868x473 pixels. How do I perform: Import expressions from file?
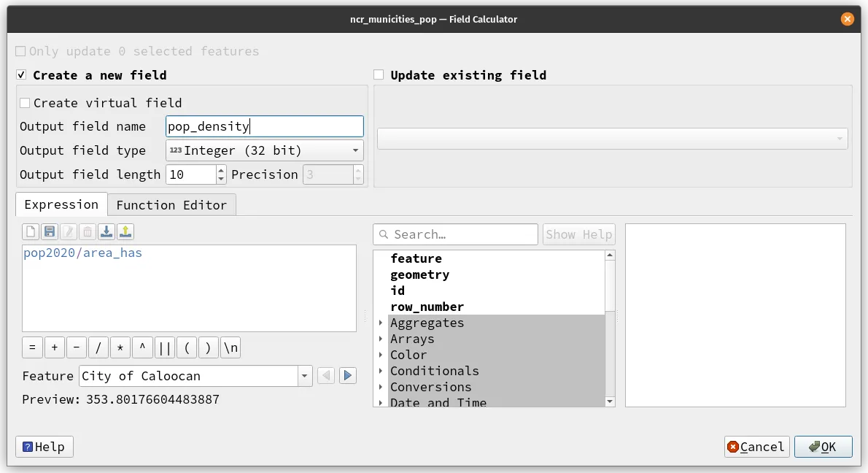(106, 231)
